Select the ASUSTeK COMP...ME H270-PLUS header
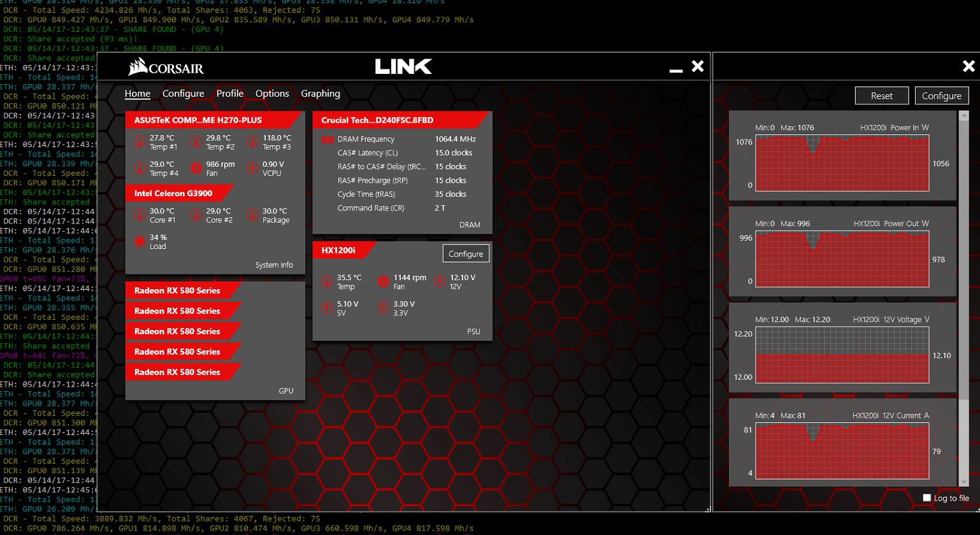The height and width of the screenshot is (535, 980). [x=215, y=120]
